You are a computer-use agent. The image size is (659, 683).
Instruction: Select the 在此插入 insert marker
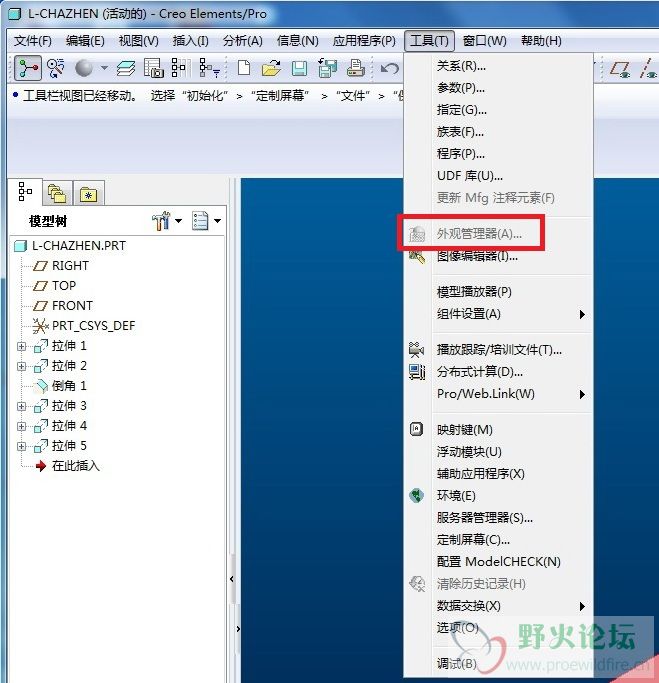pyautogui.click(x=67, y=466)
